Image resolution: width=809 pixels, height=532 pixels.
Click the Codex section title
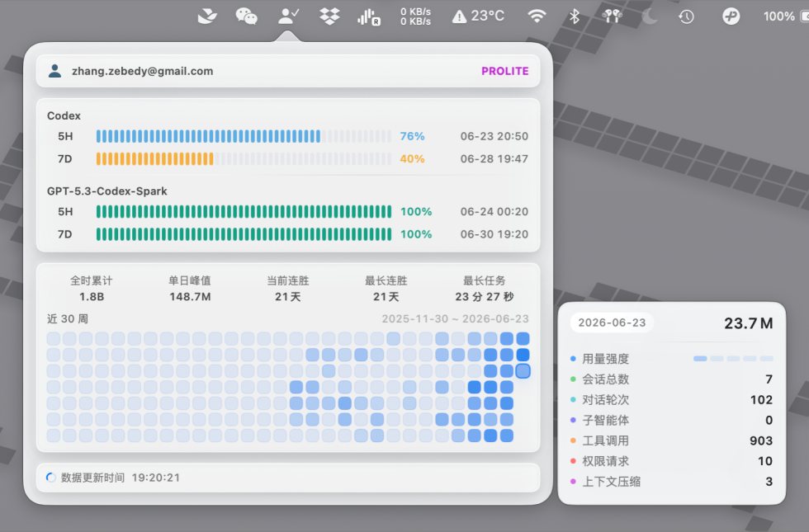(64, 115)
